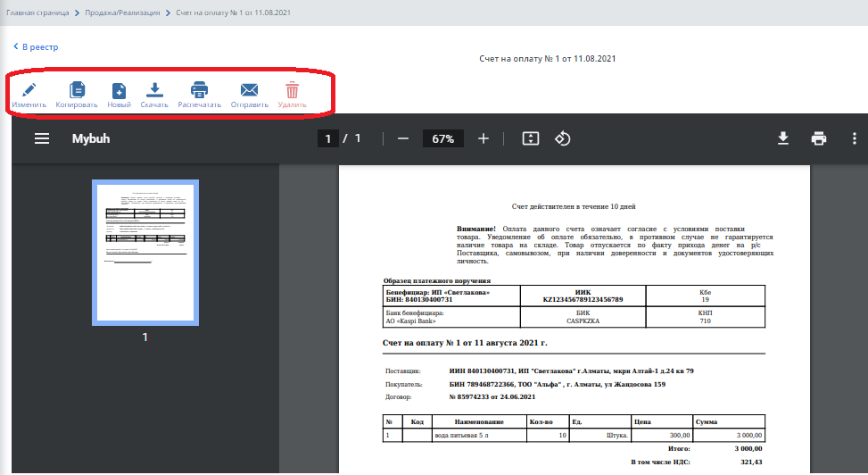Click the fit to page icon
Image resolution: width=868 pixels, height=475 pixels.
pyautogui.click(x=531, y=138)
